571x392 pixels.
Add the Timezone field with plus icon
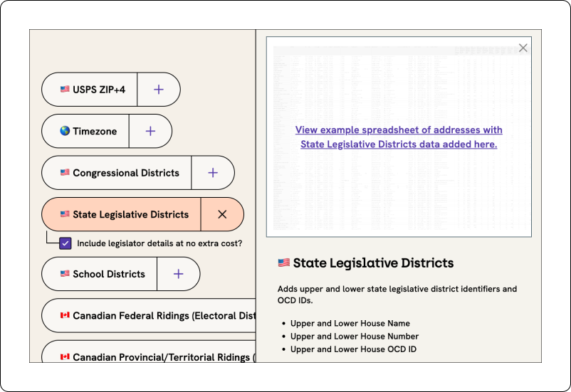pos(150,131)
